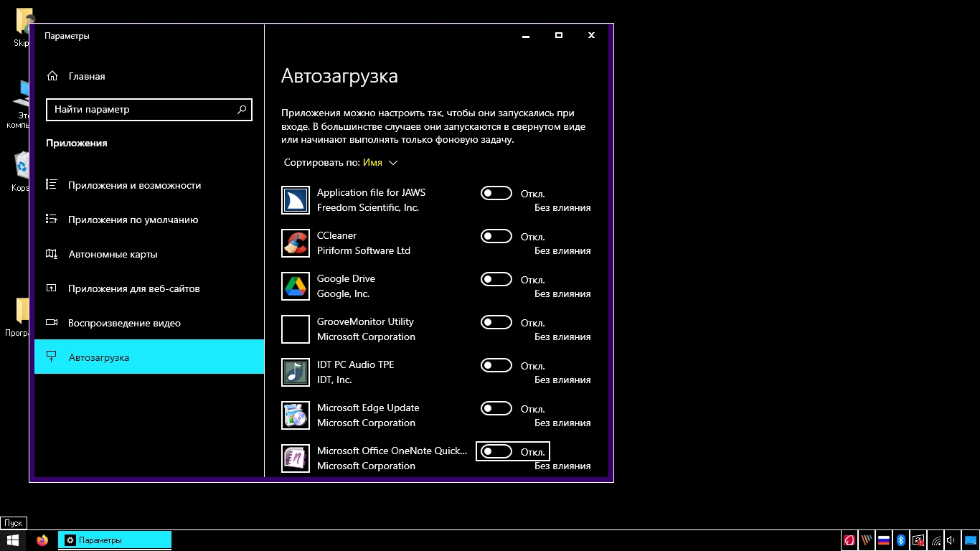Click the blue notification center icon

tap(971, 540)
